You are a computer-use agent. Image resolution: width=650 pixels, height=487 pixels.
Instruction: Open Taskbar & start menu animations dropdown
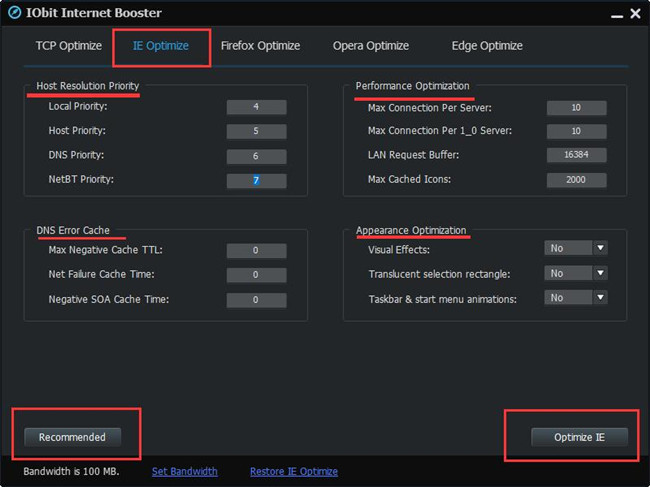coord(576,298)
